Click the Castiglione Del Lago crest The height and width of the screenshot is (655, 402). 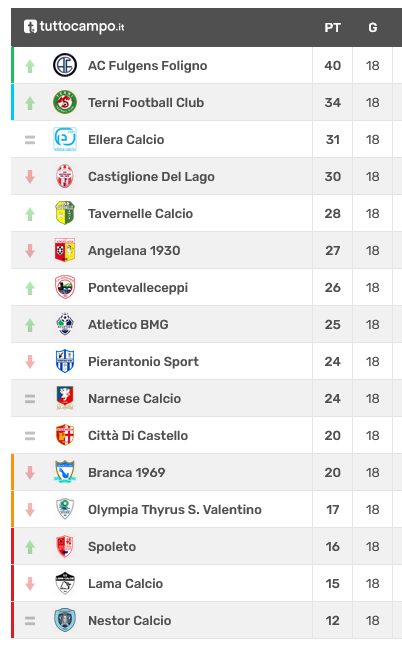click(65, 176)
